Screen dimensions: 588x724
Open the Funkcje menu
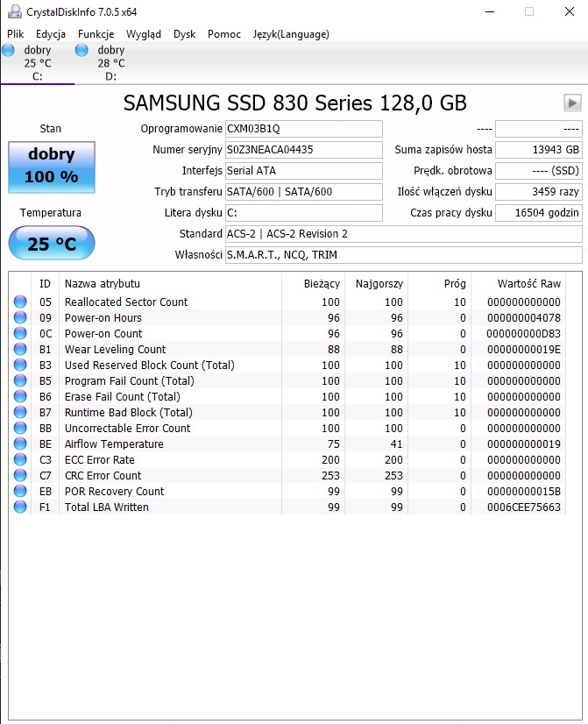tap(96, 34)
